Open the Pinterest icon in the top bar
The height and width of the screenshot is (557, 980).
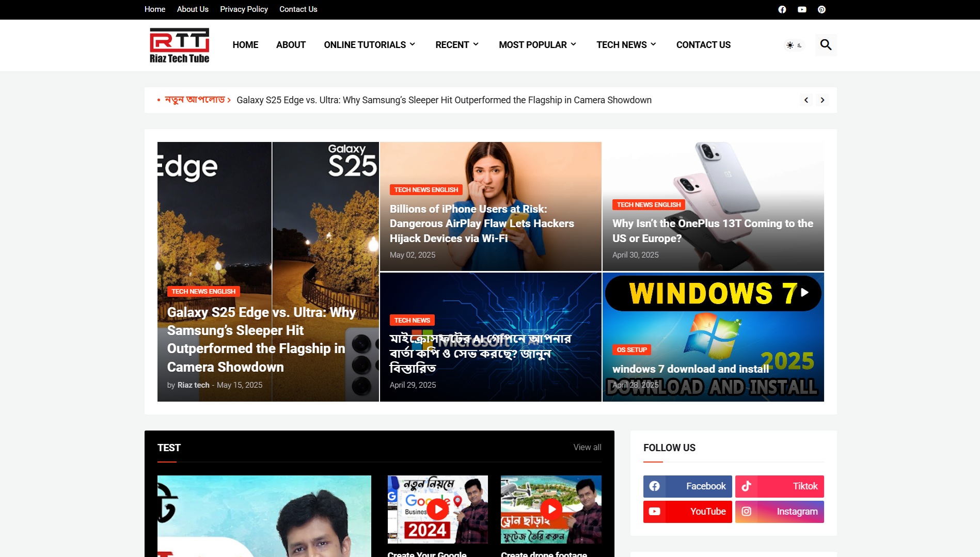(x=821, y=9)
